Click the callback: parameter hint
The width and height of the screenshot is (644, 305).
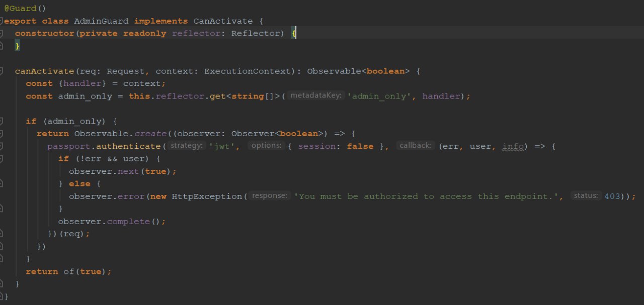[415, 146]
